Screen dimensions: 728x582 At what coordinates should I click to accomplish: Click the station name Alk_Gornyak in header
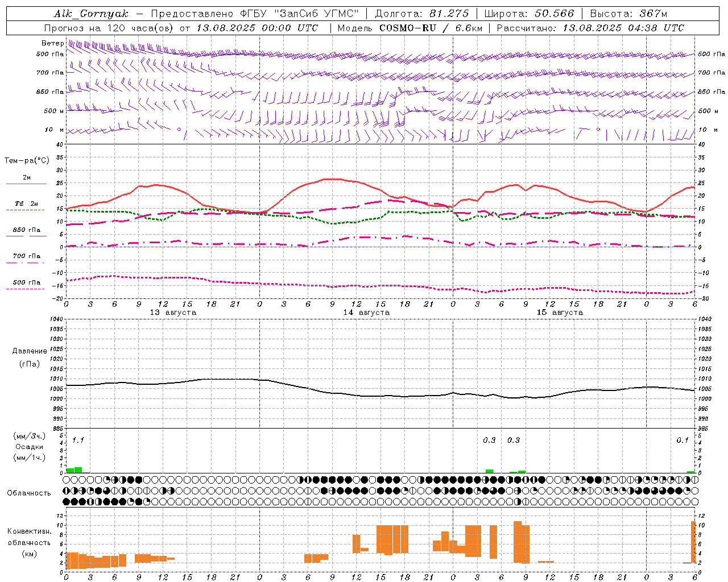pos(92,14)
